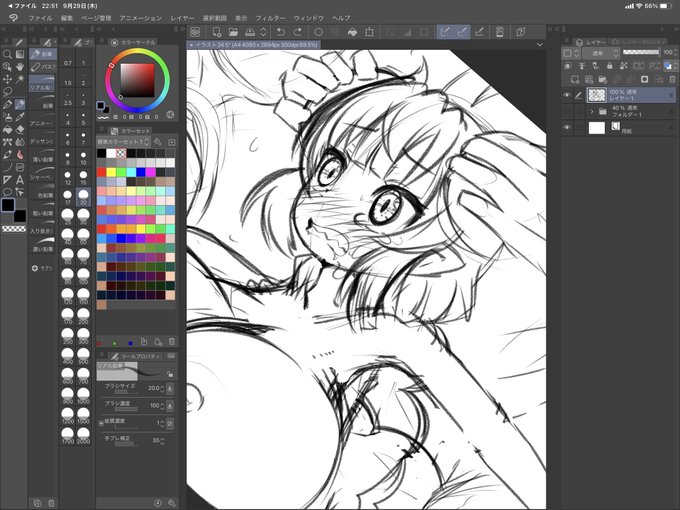Select the Text tool (A icon)
This screenshot has width=680, height=510.
[x=20, y=180]
